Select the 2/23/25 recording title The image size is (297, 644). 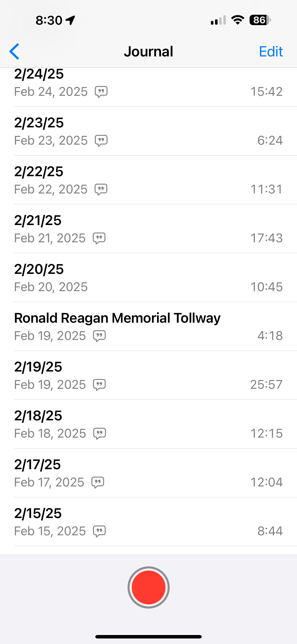pyautogui.click(x=39, y=123)
